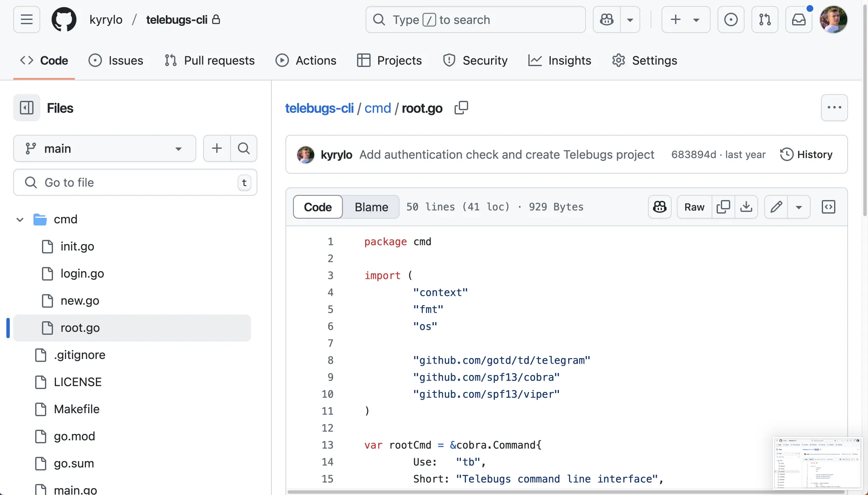Ask Copilot about this file icon
The image size is (868, 495).
point(659,207)
